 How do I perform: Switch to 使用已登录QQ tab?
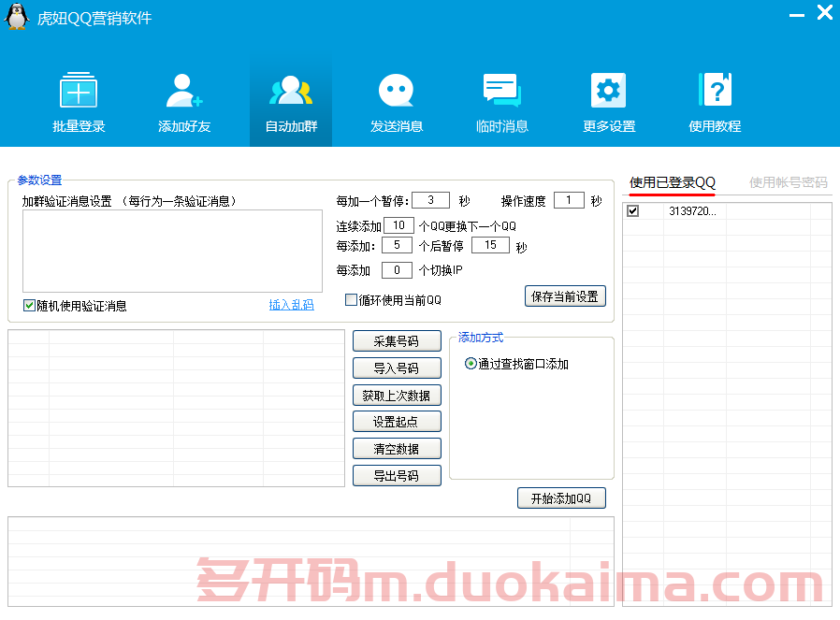tap(673, 182)
